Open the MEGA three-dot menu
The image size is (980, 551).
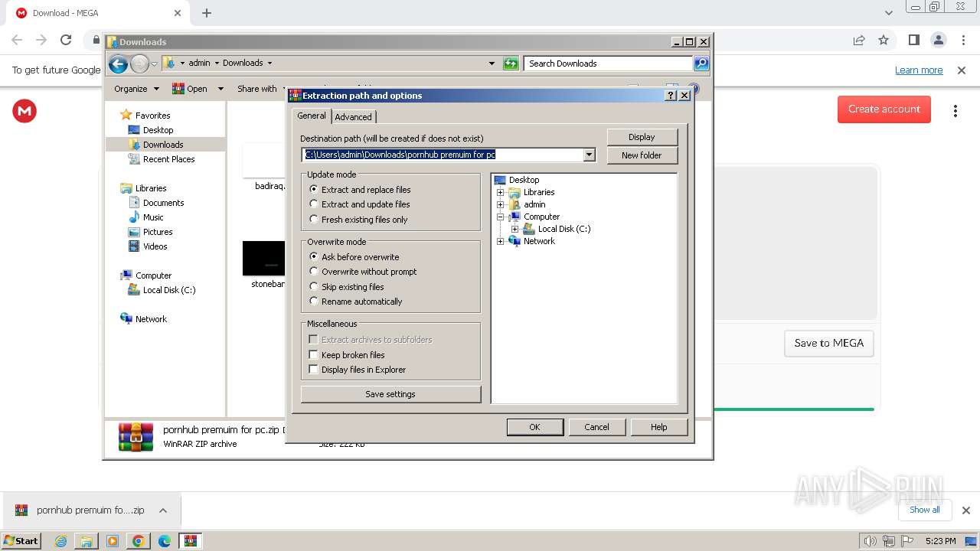955,111
